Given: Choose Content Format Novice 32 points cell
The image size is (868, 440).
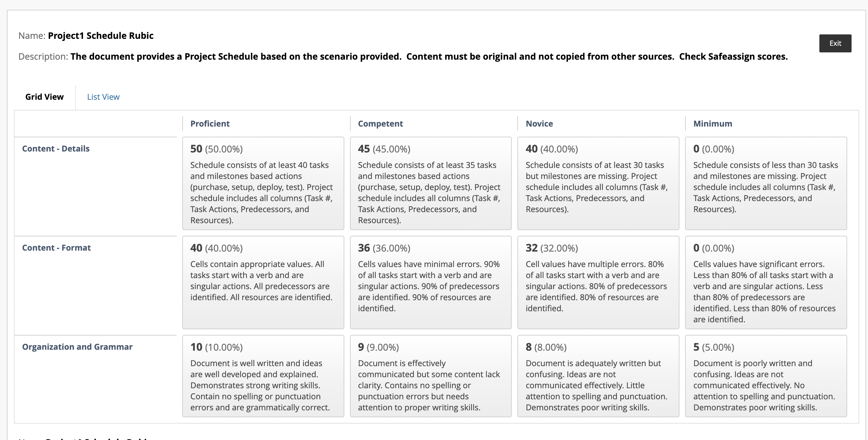Looking at the screenshot, I should tap(598, 282).
